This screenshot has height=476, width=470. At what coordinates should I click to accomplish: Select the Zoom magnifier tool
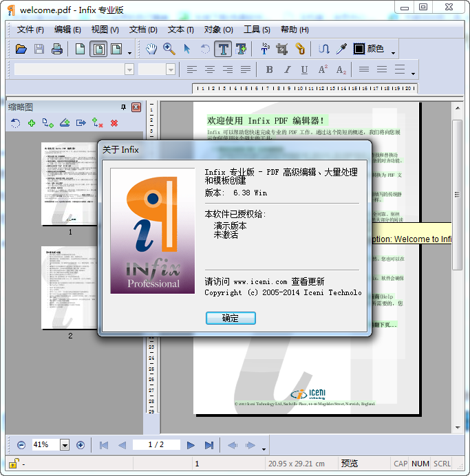169,49
